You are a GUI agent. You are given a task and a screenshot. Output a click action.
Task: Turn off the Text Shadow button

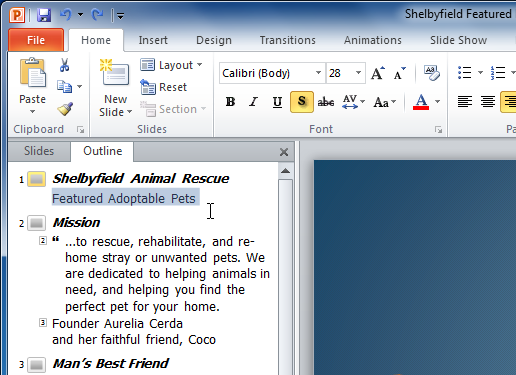pyautogui.click(x=302, y=102)
